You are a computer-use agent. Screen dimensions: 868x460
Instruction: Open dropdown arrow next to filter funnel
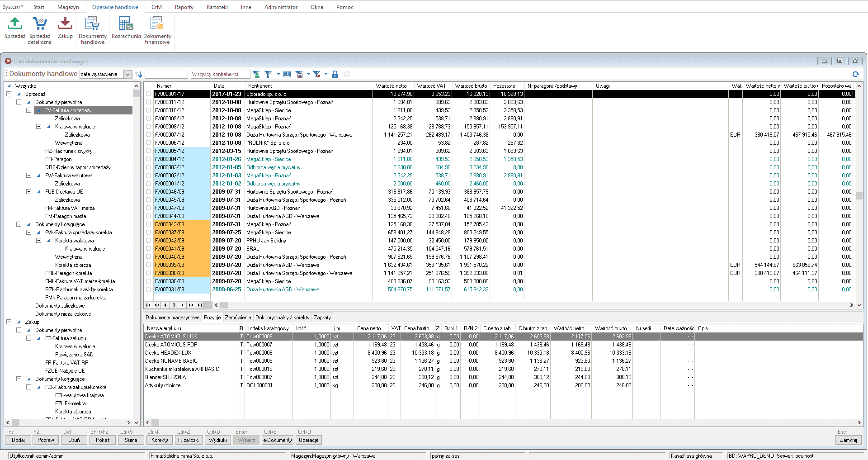coord(278,74)
